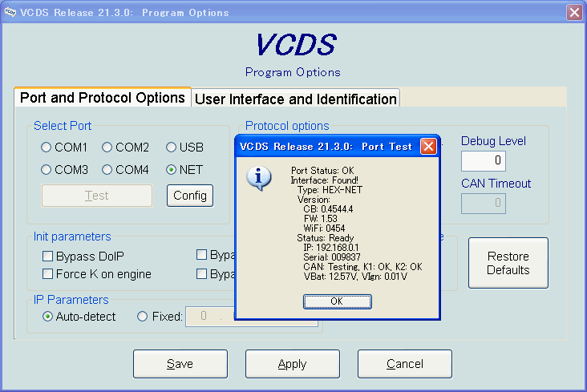Close the Port Test dialog with the X
Image resolution: width=587 pixels, height=392 pixels.
tap(429, 147)
